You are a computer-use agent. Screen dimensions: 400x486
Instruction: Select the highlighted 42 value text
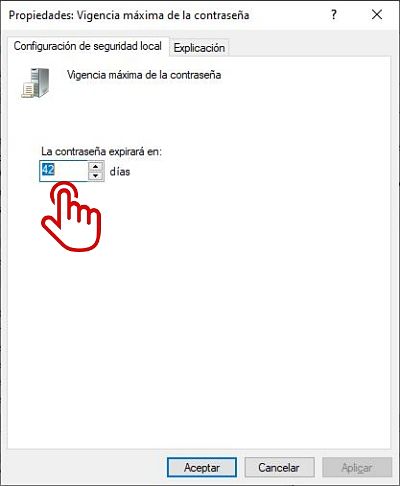click(x=48, y=170)
